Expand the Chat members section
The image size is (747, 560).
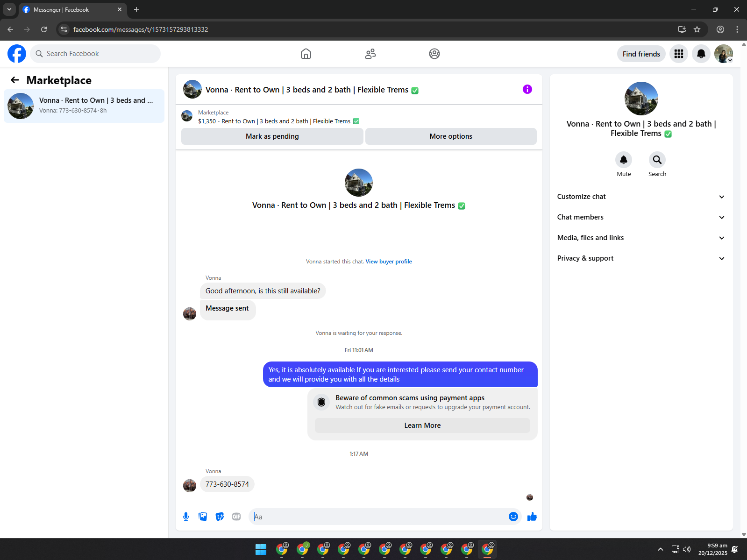click(641, 217)
